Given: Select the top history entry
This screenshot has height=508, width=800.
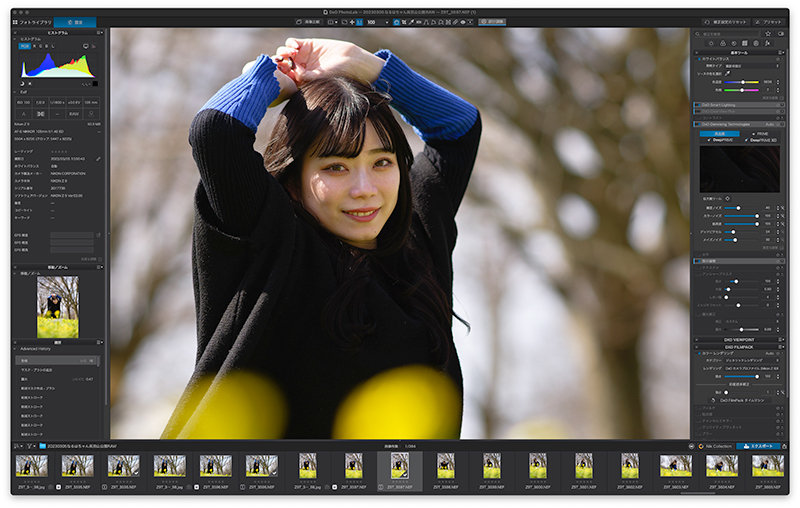Looking at the screenshot, I should coord(57,361).
